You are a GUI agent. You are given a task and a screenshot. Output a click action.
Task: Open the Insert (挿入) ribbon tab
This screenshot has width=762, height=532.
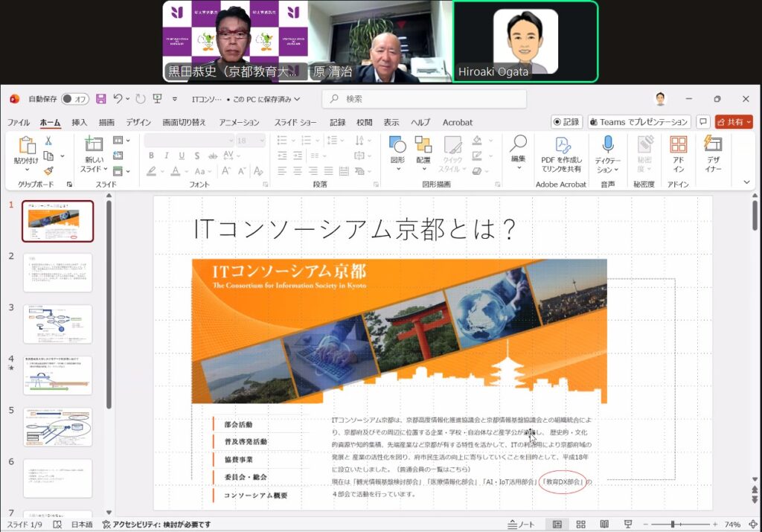pyautogui.click(x=79, y=122)
